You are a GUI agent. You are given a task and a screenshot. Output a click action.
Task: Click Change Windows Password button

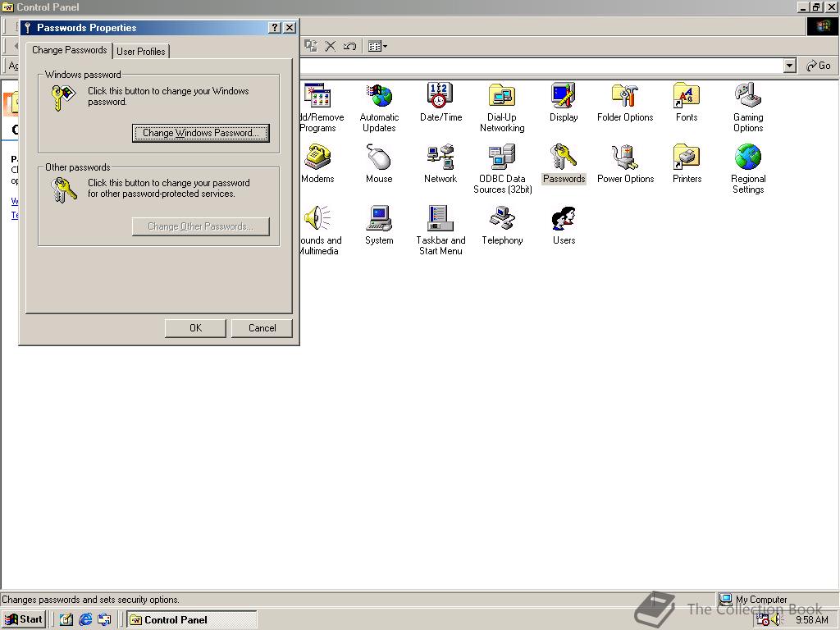coord(200,133)
